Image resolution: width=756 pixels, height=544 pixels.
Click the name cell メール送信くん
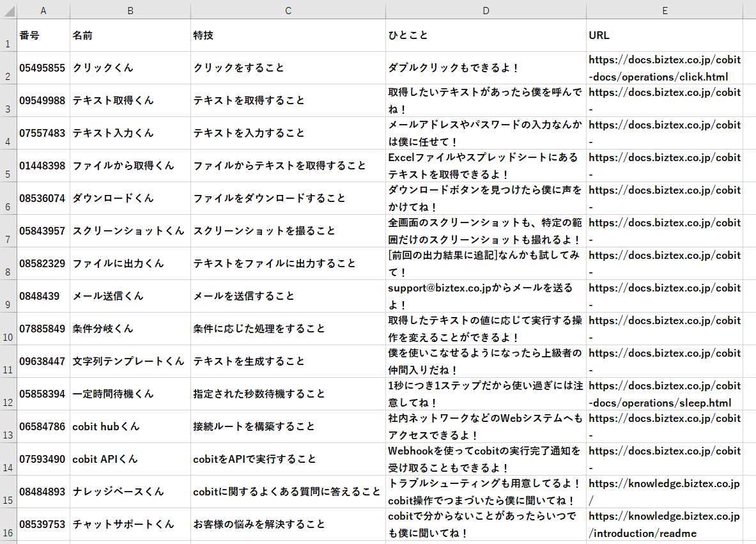coord(130,296)
